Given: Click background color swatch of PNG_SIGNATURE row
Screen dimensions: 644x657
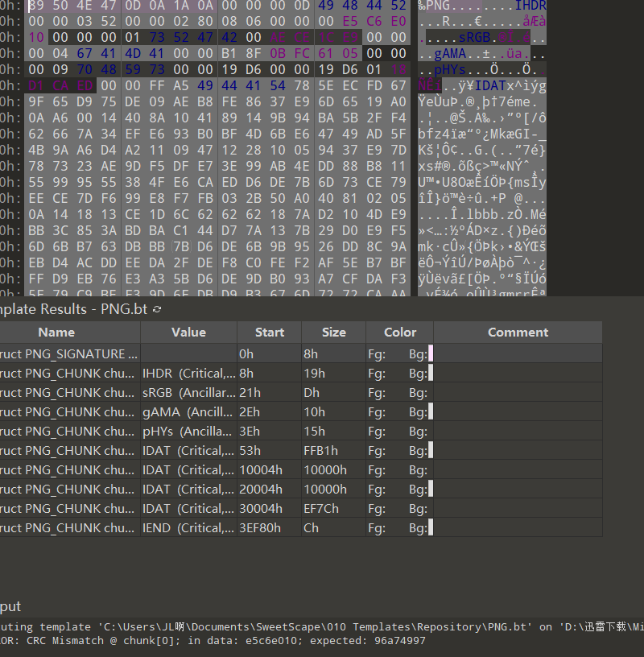Looking at the screenshot, I should coord(431,353).
